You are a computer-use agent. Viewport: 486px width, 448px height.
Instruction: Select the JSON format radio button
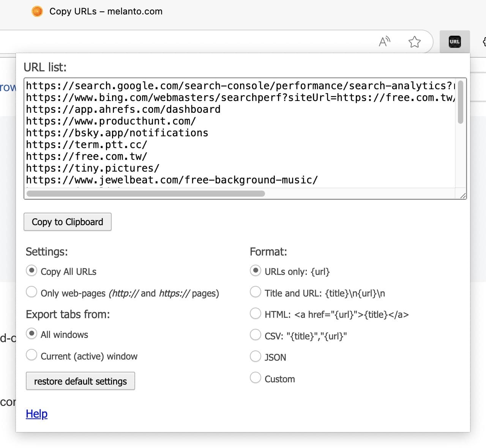click(256, 356)
